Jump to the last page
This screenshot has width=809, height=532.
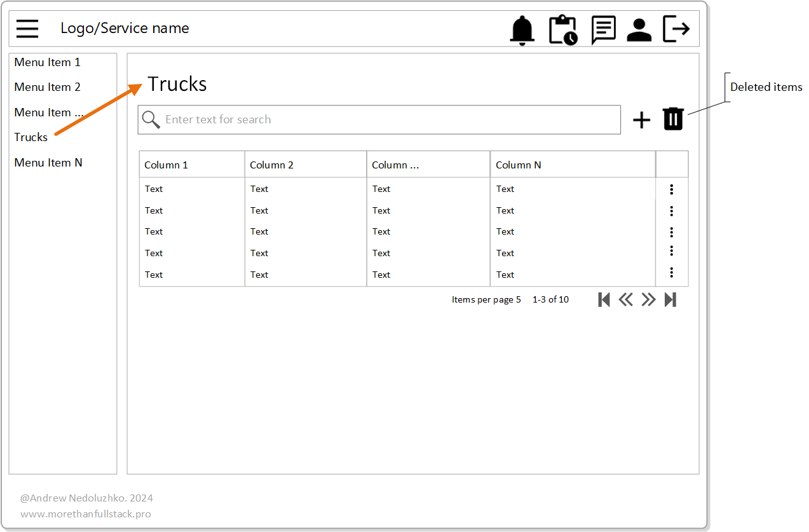(x=670, y=299)
